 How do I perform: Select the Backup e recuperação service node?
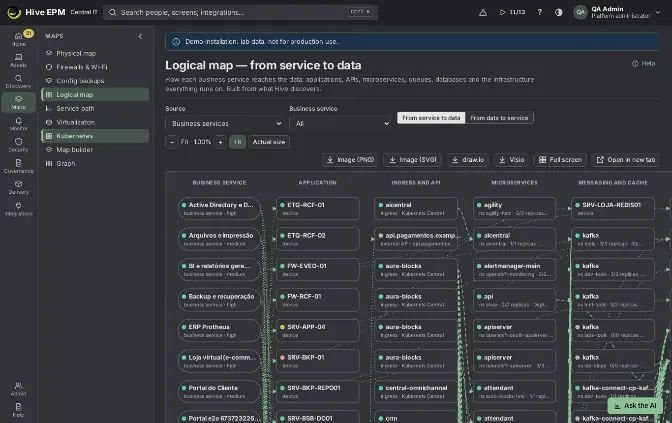[219, 300]
